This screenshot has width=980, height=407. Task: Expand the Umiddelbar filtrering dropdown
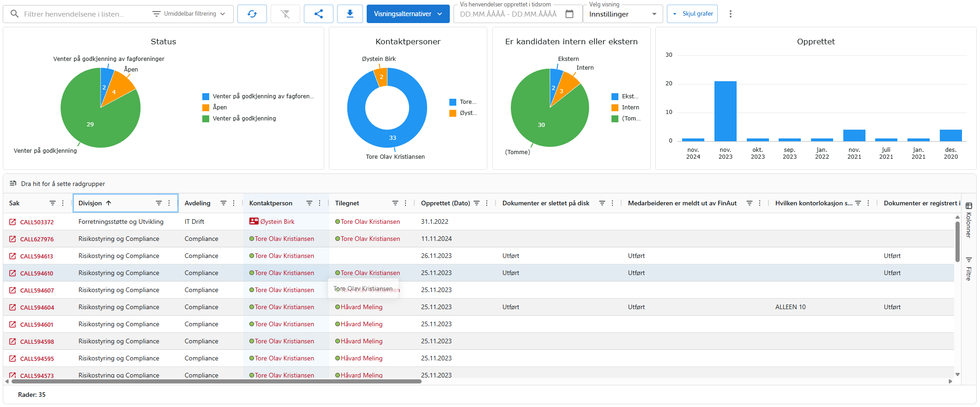pos(189,14)
